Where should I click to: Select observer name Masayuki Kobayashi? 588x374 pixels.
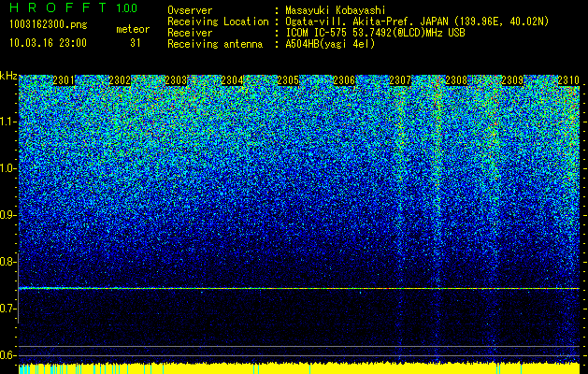click(336, 10)
